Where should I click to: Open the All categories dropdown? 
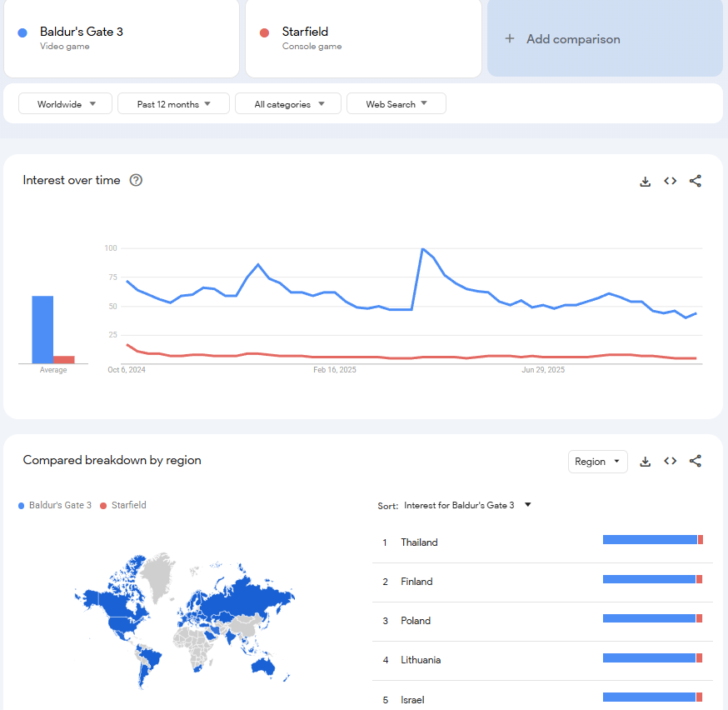tap(288, 104)
